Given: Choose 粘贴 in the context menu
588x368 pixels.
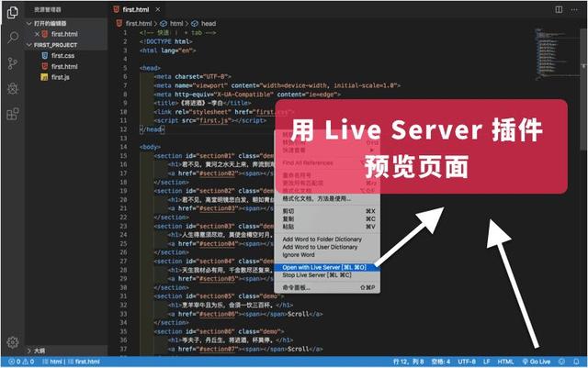Looking at the screenshot, I should pyautogui.click(x=327, y=227).
